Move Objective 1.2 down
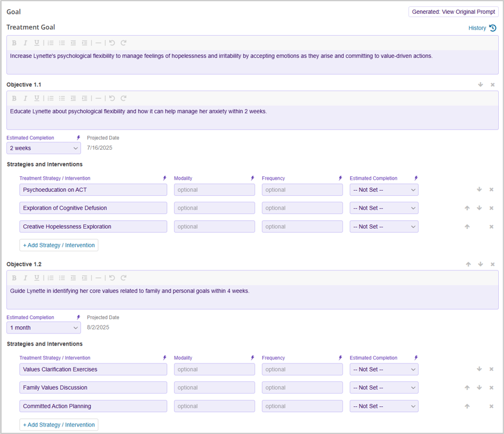The width and height of the screenshot is (504, 434). (480, 264)
